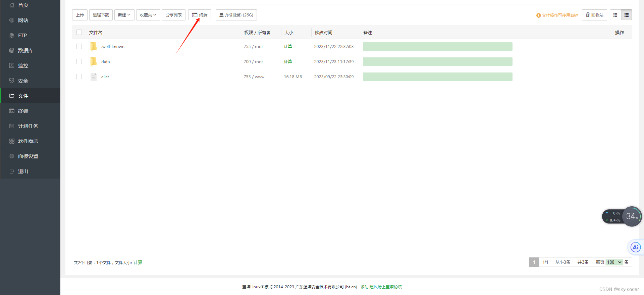Sort by 大小 column header
This screenshot has width=644, height=295.
(289, 33)
